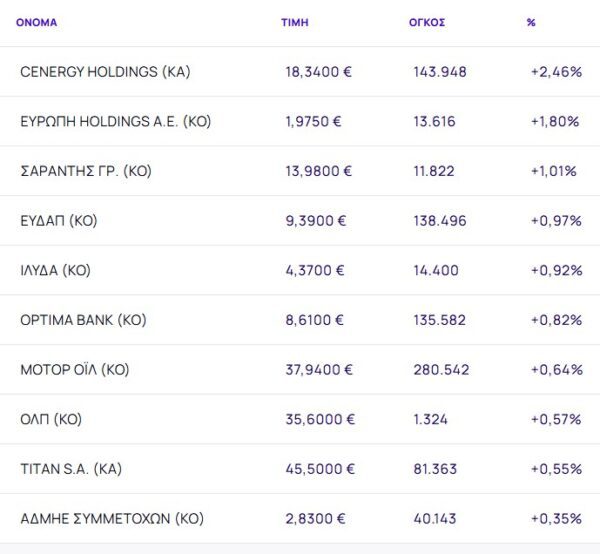The width and height of the screenshot is (600, 554).
Task: Open ΑΔΜΗΕ ΣΥΜΜΕΤΟΧΩΝ (ΚΟ) stock
Action: click(x=112, y=519)
